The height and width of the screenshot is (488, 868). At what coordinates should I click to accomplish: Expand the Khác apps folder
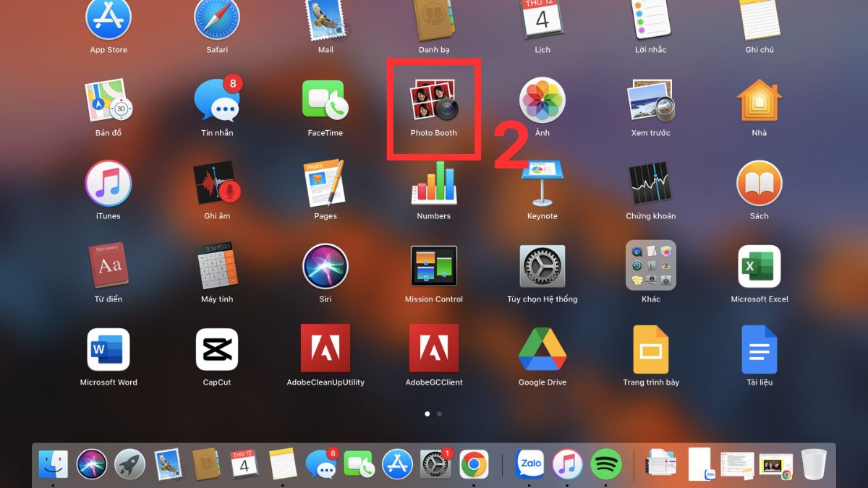[x=651, y=265]
